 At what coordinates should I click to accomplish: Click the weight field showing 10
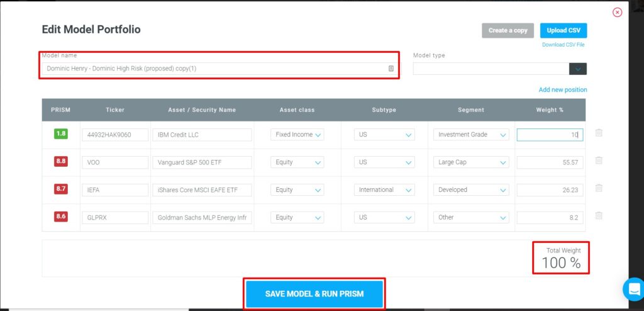pyautogui.click(x=550, y=135)
